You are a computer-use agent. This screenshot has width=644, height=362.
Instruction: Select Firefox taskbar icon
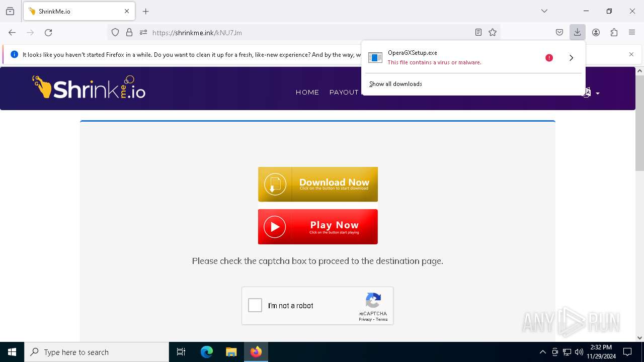click(256, 352)
